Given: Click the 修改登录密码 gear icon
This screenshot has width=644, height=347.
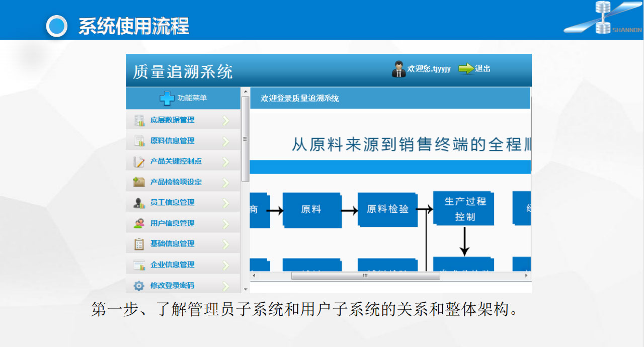Looking at the screenshot, I should 139,286.
